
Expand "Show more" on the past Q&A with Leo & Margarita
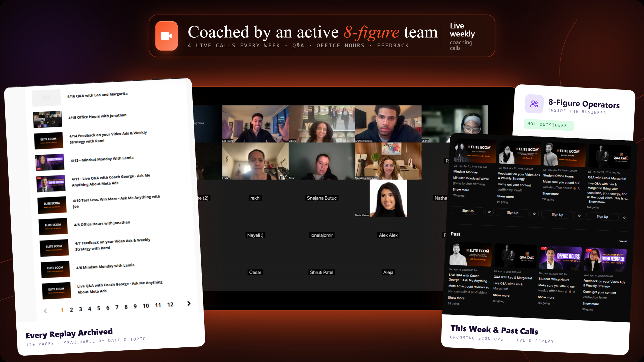click(x=501, y=295)
